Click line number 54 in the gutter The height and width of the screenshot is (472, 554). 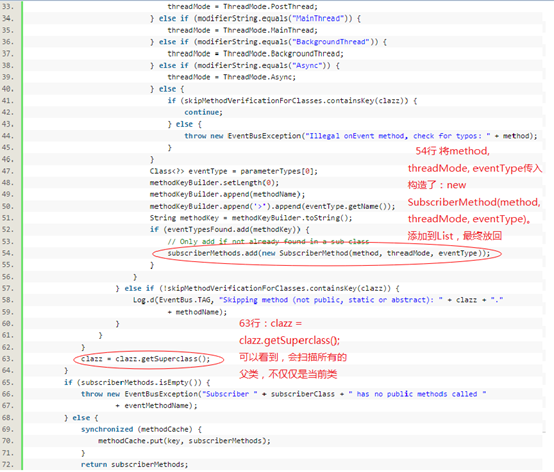tap(8, 253)
